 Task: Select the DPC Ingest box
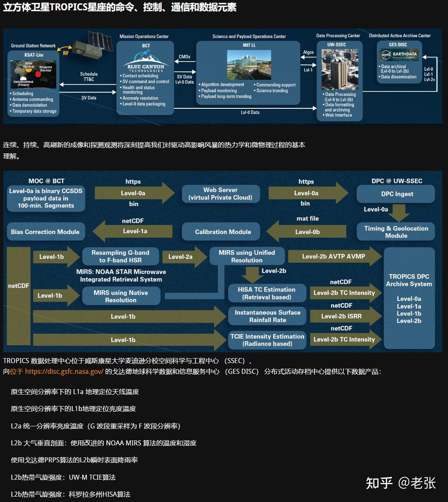coord(396,194)
